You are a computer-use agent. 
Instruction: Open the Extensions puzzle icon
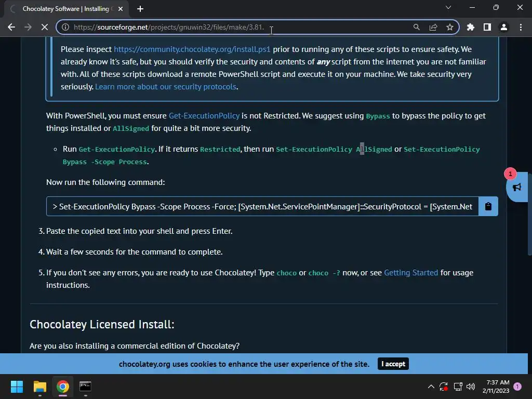(471, 27)
